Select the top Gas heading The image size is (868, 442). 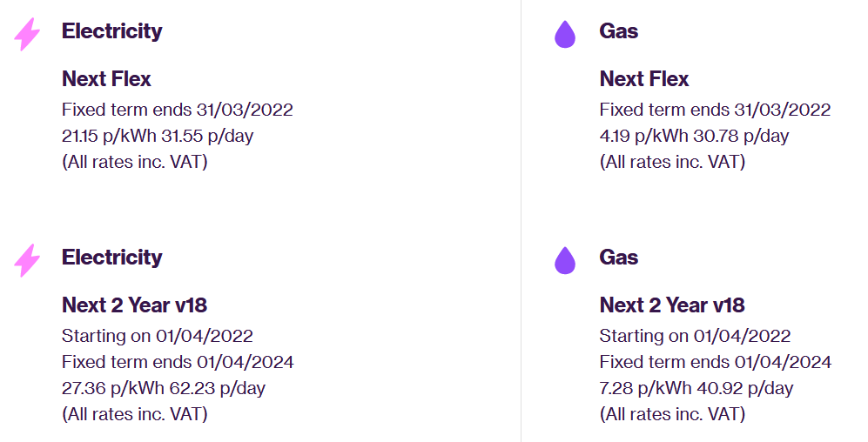point(618,31)
